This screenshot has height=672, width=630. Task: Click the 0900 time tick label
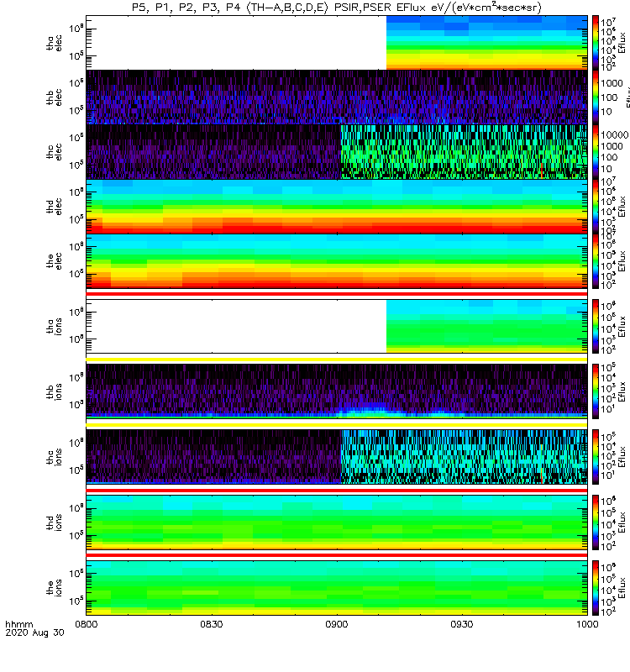click(337, 624)
